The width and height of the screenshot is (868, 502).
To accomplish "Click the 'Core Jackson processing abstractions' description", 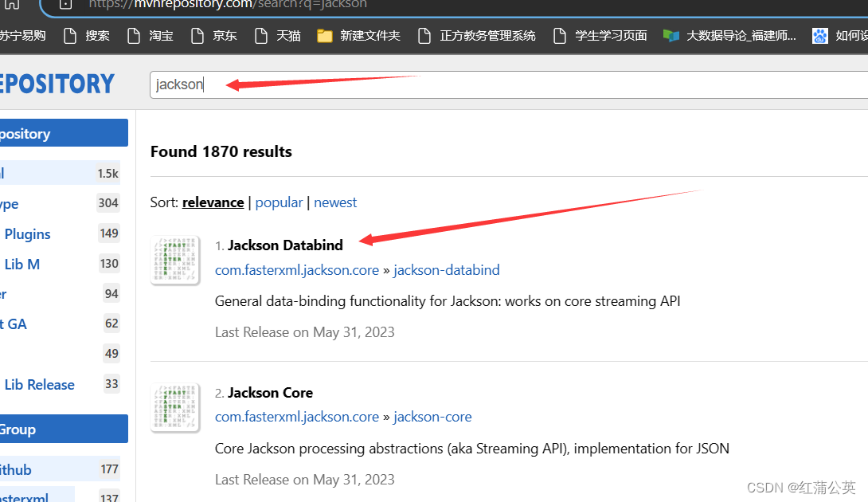I will point(471,449).
